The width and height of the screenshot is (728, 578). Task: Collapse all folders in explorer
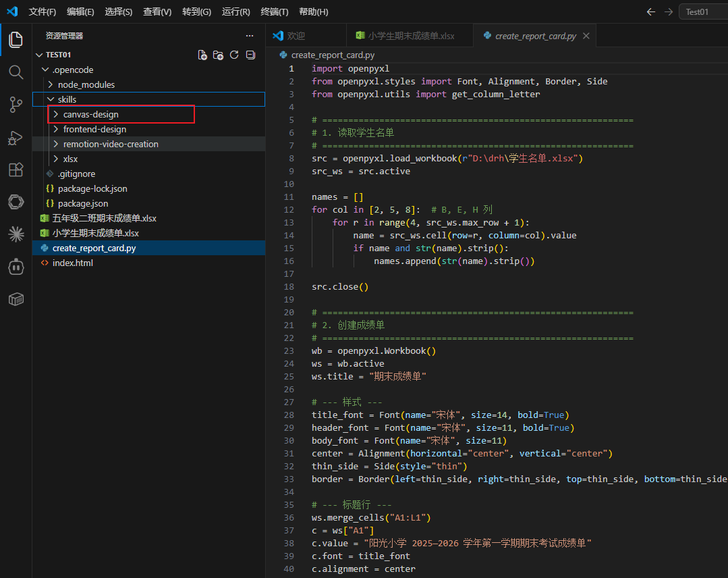point(251,55)
